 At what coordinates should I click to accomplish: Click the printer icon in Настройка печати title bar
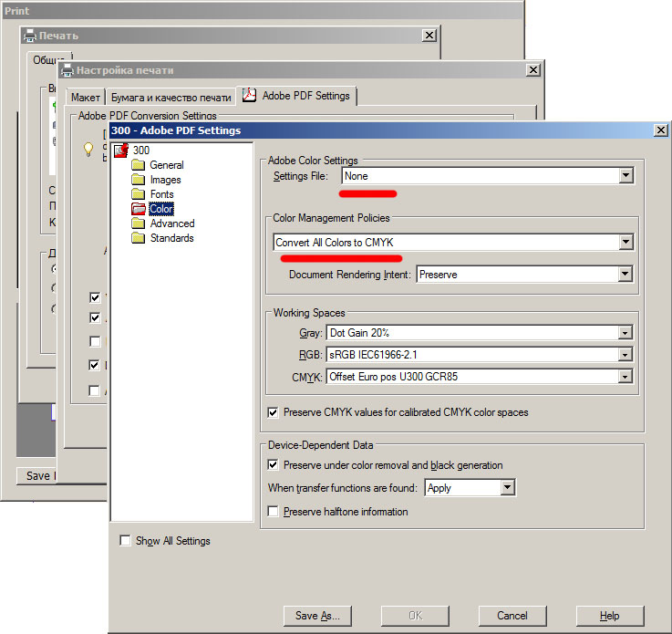click(67, 70)
